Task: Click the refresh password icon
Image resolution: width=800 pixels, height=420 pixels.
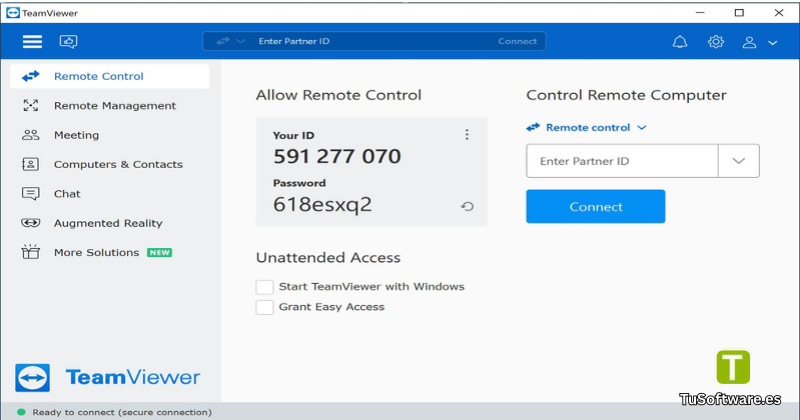Action: click(x=467, y=206)
